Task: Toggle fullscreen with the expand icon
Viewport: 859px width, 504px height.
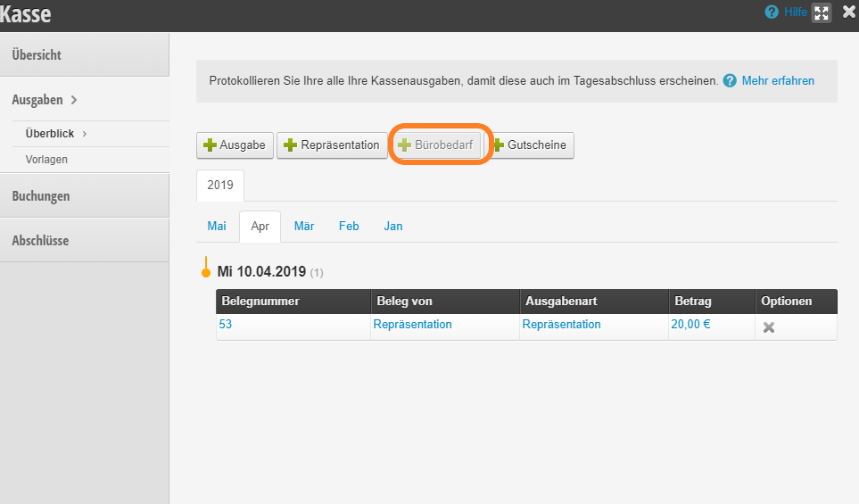Action: 822,12
